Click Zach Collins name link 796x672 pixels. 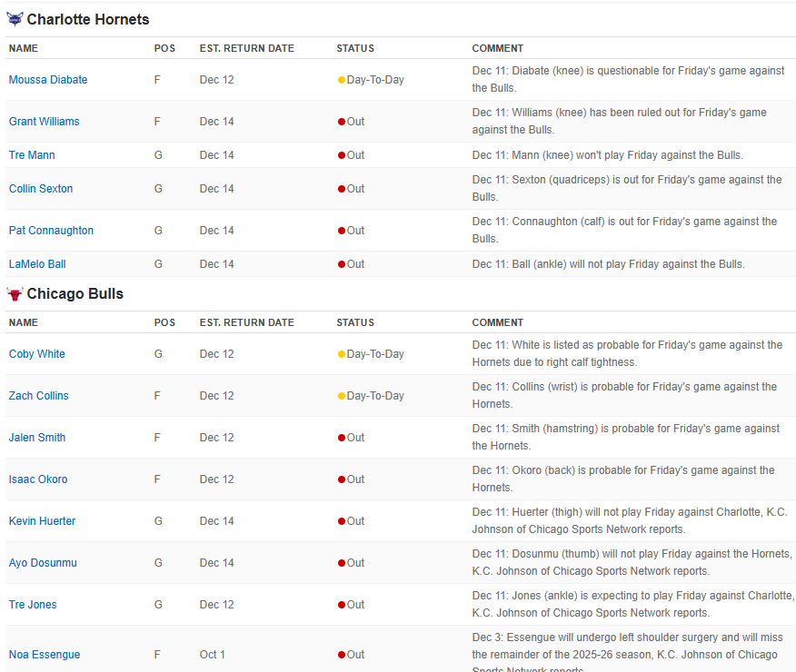click(39, 396)
